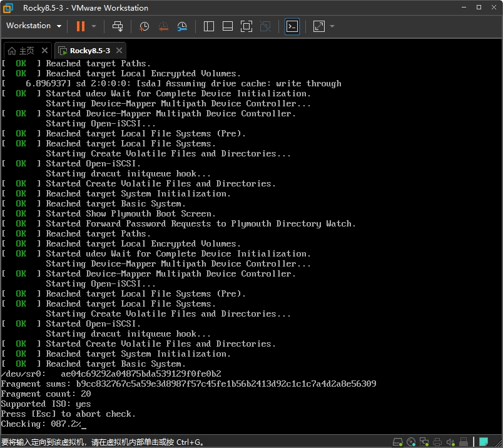The height and width of the screenshot is (448, 503).
Task: Expand the power options dropdown arrow
Action: coord(94,26)
